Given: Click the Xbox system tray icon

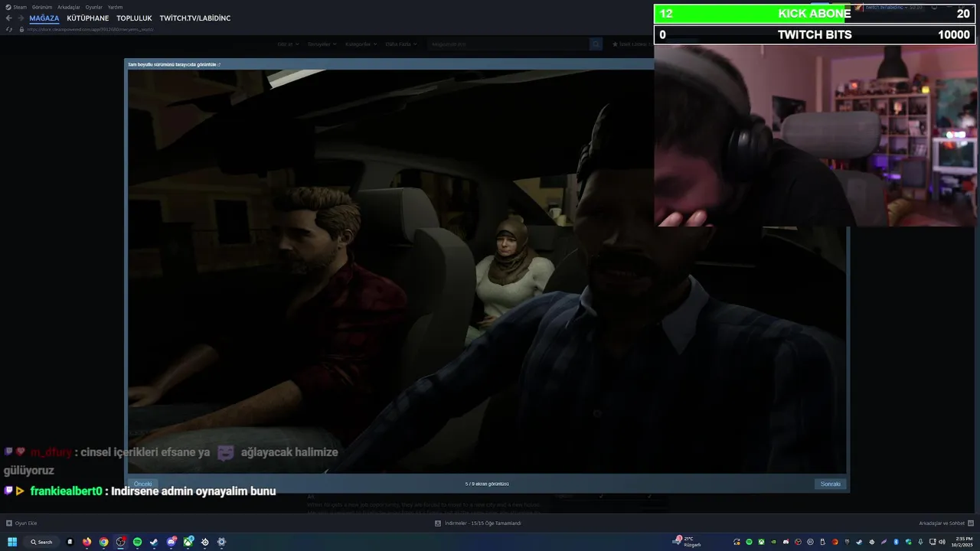Looking at the screenshot, I should (761, 542).
